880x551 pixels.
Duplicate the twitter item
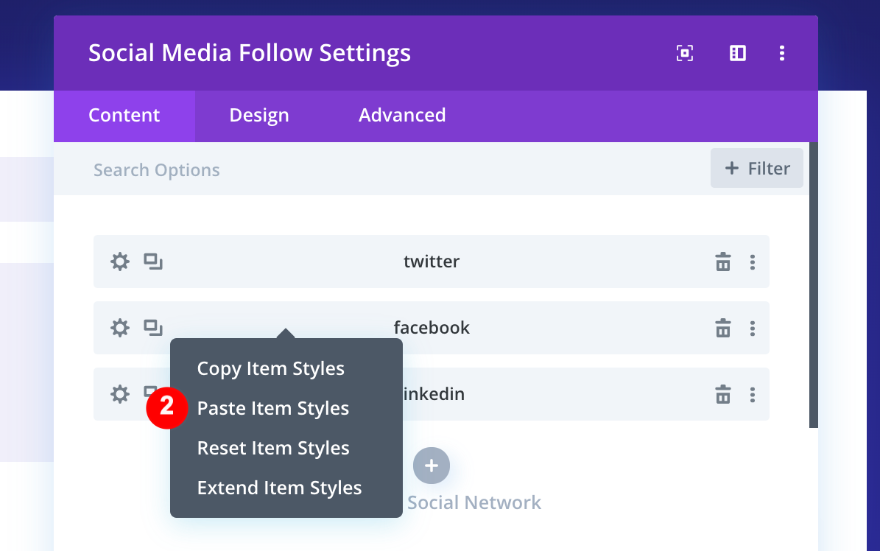click(152, 262)
